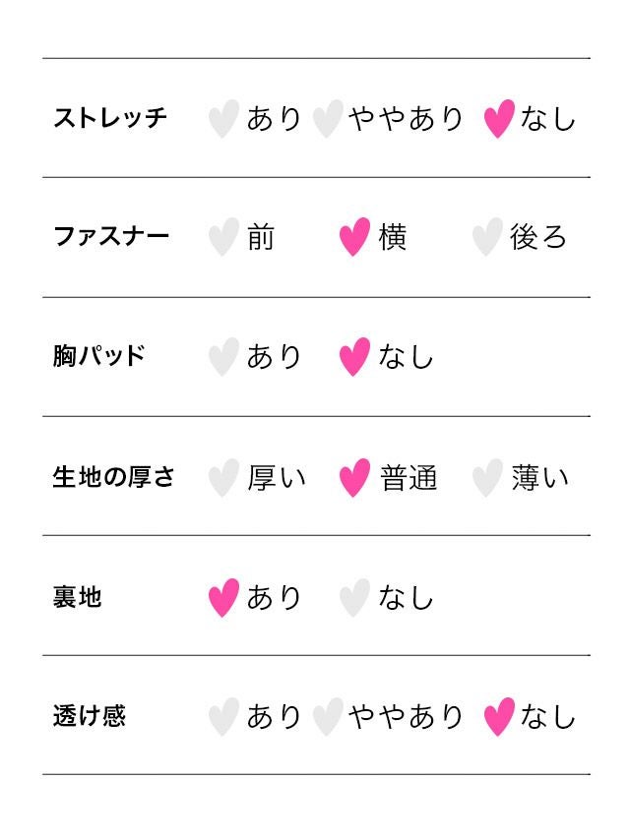Click the pink heart for 透け感 なし

coord(499,717)
